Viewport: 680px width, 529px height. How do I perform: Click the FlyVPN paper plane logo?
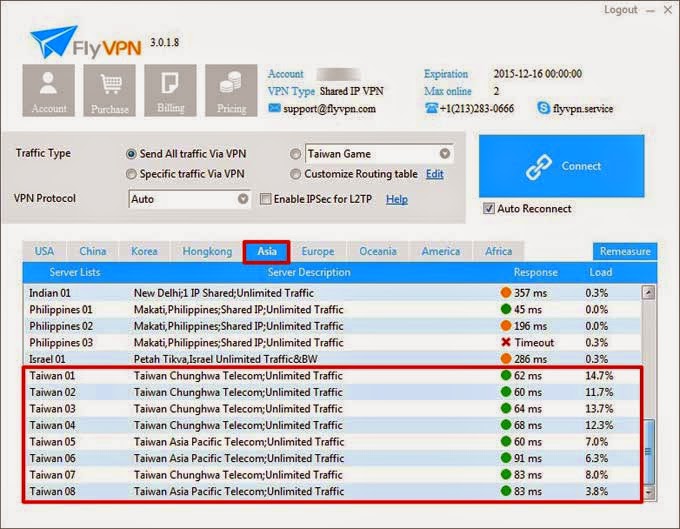click(53, 41)
